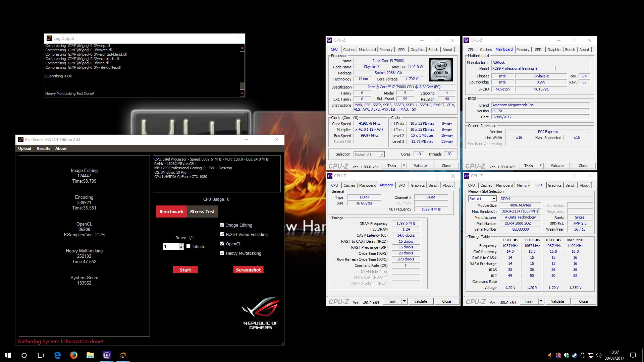Uncheck the Heavy Multitasking checkbox

222,253
